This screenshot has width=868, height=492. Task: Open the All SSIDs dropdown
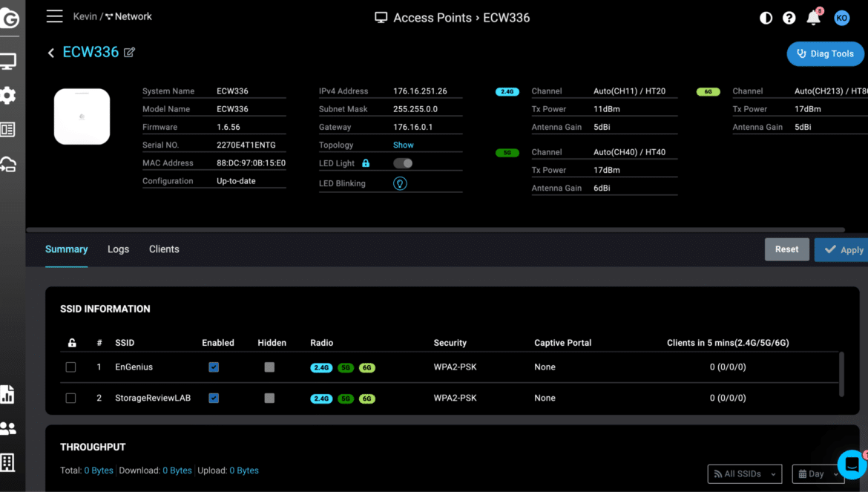point(745,473)
